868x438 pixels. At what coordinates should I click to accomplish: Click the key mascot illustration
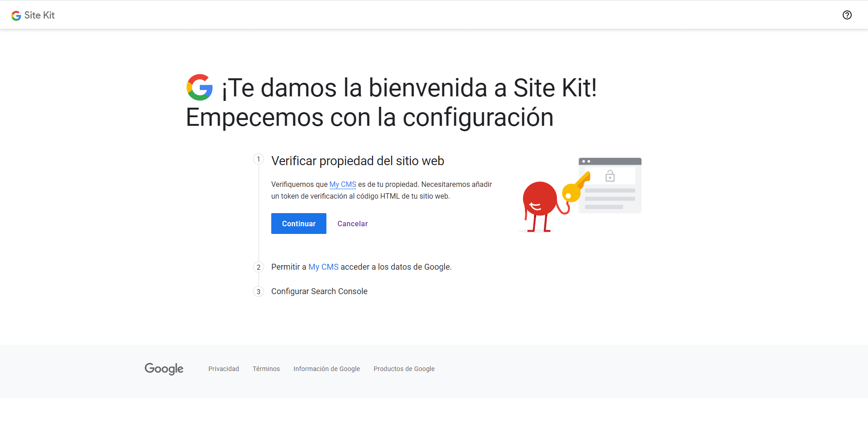[580, 195]
